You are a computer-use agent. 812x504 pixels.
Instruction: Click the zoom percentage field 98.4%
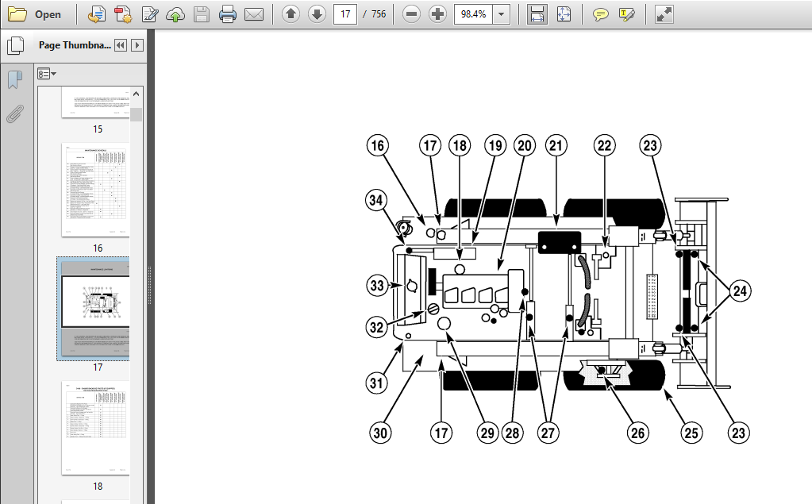(x=473, y=14)
